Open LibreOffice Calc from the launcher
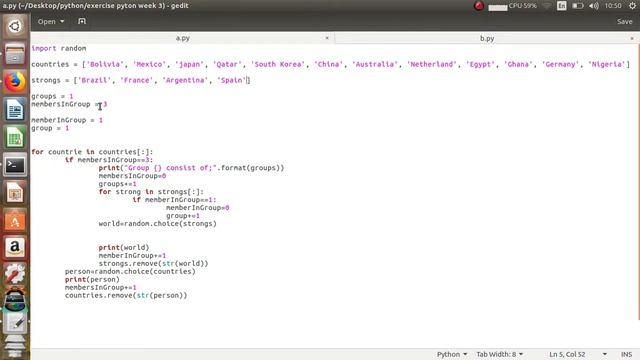 (15, 137)
